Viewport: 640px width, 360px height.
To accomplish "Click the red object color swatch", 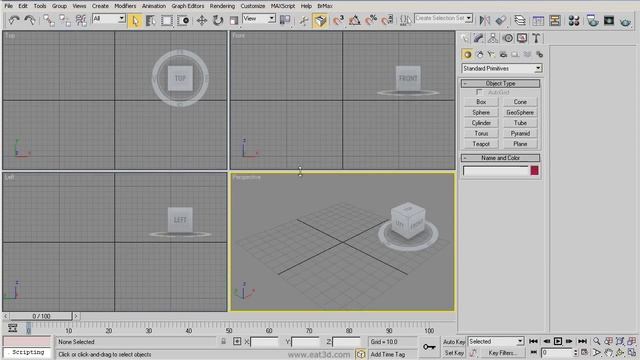I will point(534,171).
